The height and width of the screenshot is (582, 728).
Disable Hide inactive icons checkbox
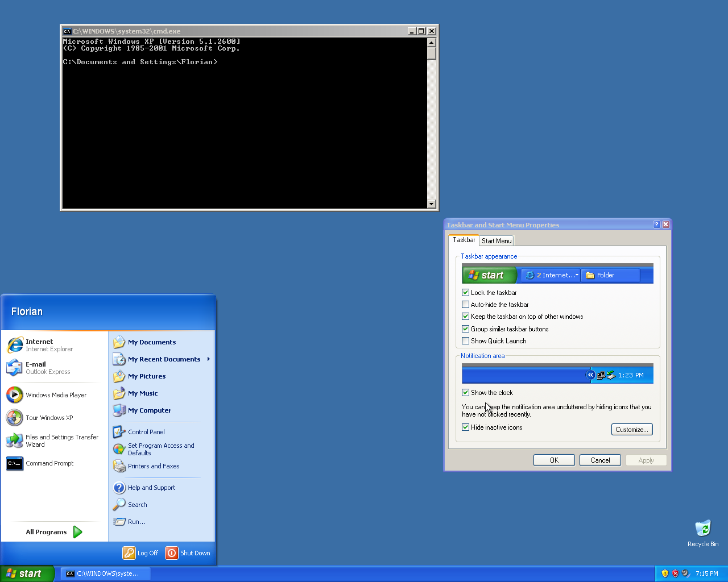point(466,427)
